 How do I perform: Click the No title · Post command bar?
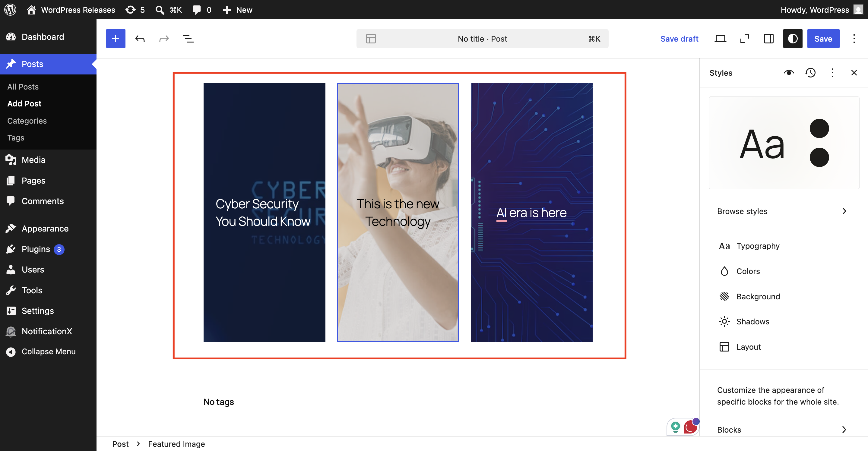[x=482, y=39]
